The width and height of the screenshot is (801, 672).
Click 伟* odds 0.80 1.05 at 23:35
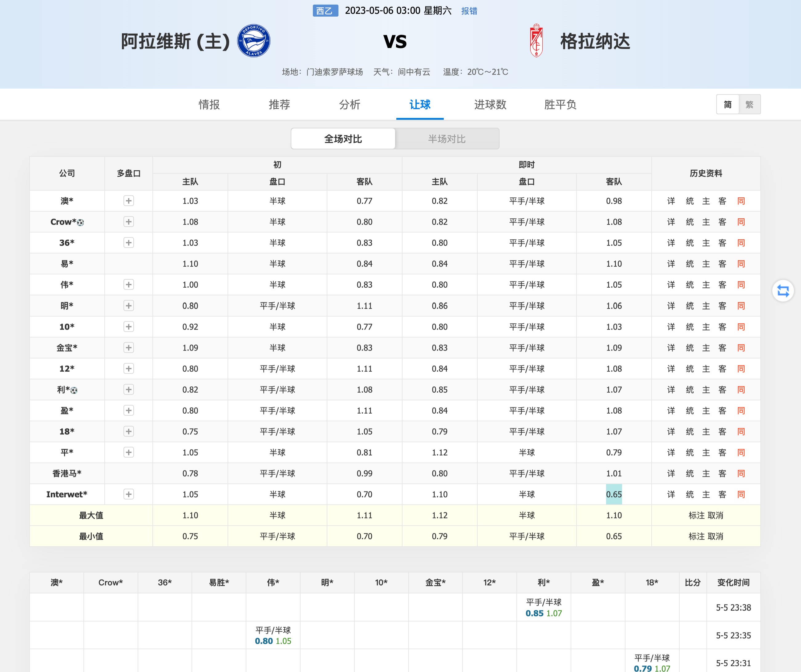click(273, 641)
